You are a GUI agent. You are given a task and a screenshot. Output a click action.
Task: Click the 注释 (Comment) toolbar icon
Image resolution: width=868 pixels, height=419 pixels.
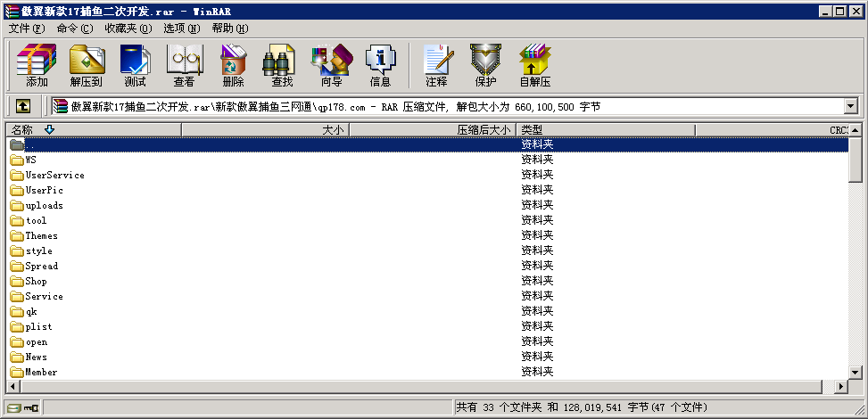(x=436, y=64)
